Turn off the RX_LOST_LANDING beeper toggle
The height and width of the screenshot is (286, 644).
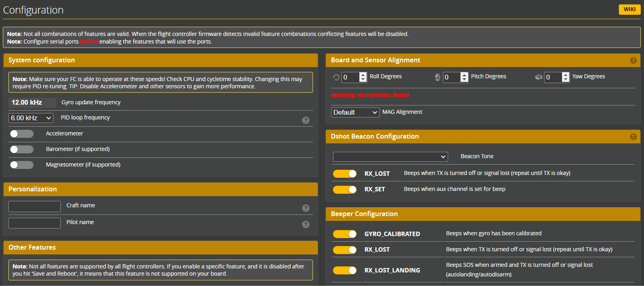pos(345,270)
